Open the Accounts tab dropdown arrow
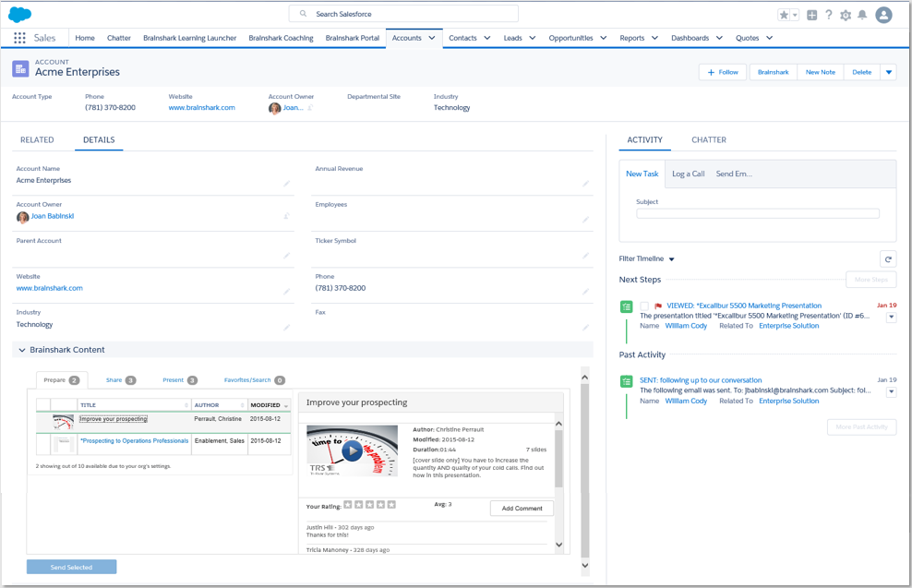The height and width of the screenshot is (588, 912). (x=432, y=38)
